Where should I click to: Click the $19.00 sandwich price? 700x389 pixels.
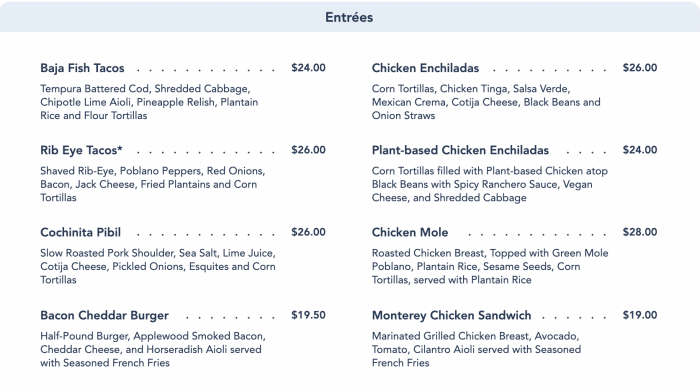640,315
